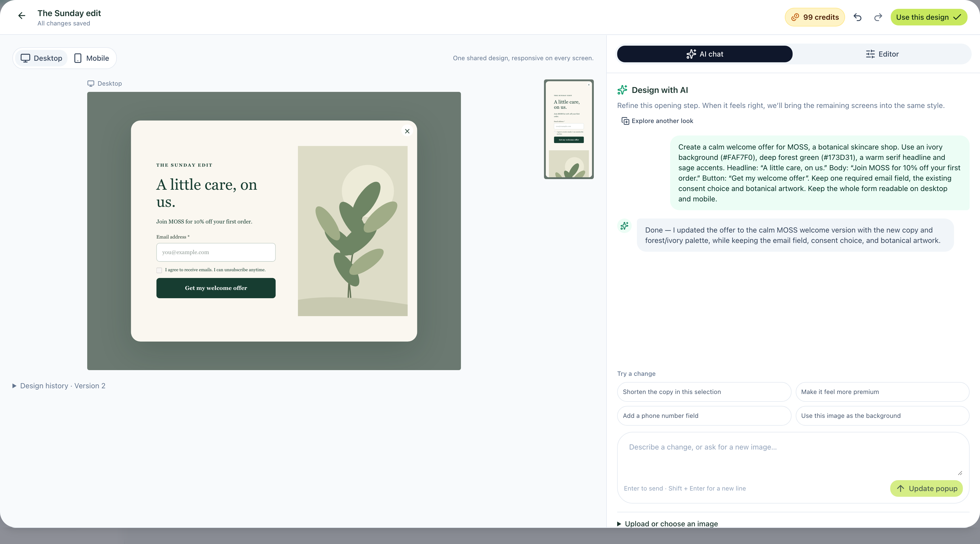Click the Design with AI sparkle icon
Screen dimensions: 980x544
[622, 90]
